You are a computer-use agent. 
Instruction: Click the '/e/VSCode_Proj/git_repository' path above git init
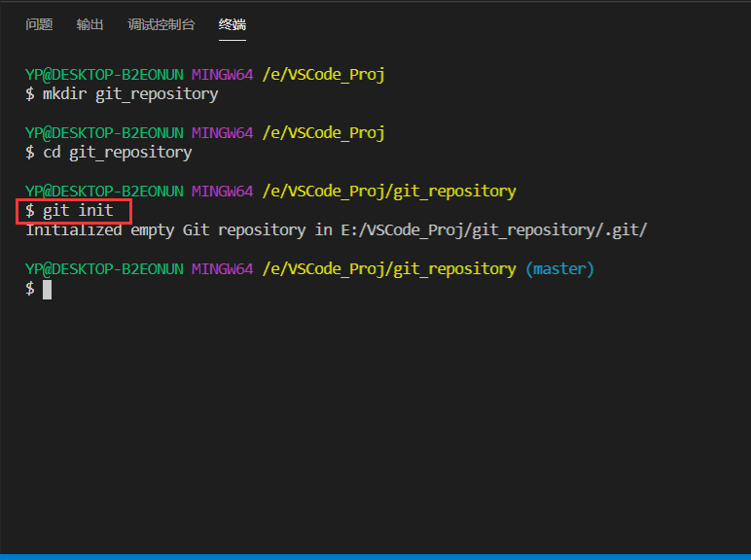[x=389, y=192]
